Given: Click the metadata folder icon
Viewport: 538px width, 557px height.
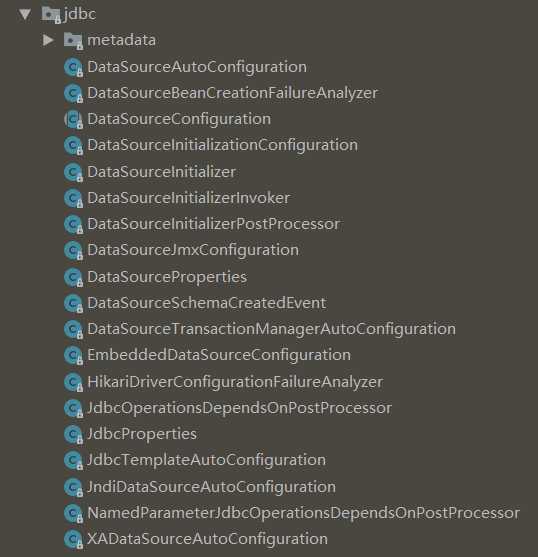Looking at the screenshot, I should [x=74, y=41].
